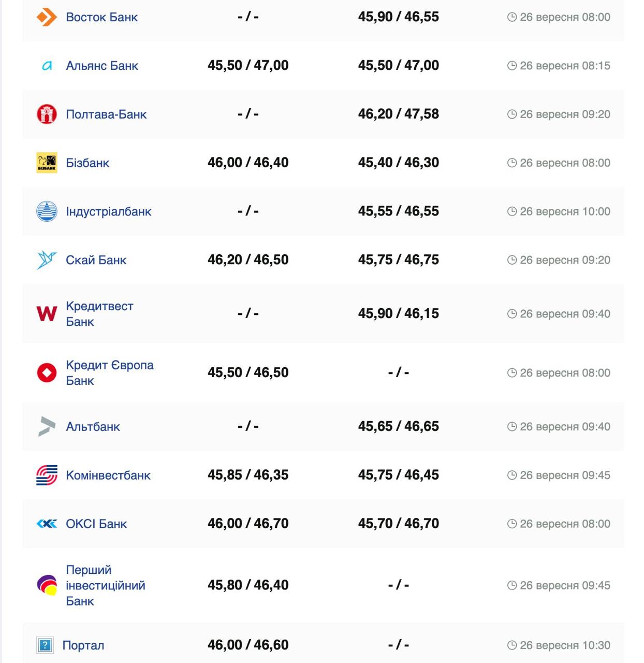Click Скай Банк rate 46,20 / 46,50

[x=248, y=260]
